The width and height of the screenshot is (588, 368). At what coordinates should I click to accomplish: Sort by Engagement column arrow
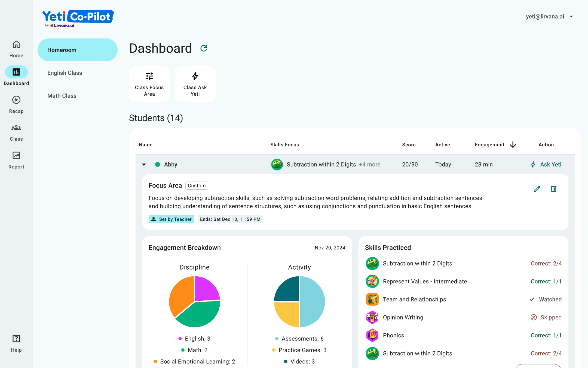click(513, 145)
